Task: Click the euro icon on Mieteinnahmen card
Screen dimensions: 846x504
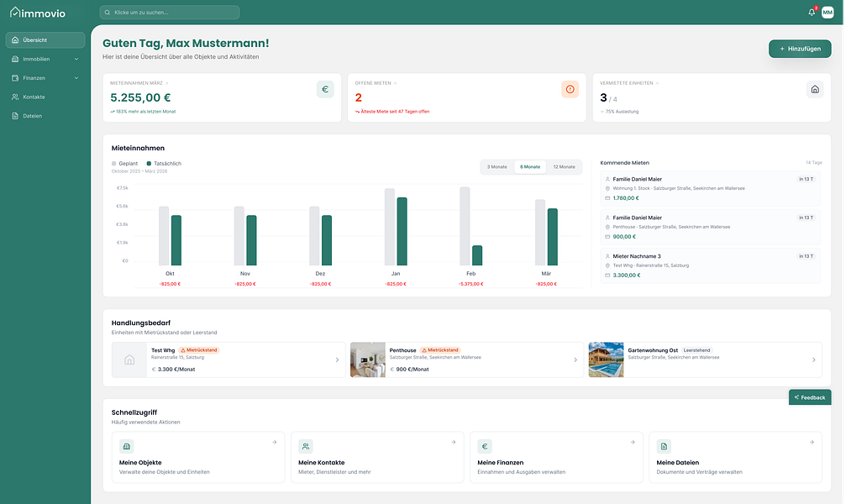Action: (x=325, y=90)
